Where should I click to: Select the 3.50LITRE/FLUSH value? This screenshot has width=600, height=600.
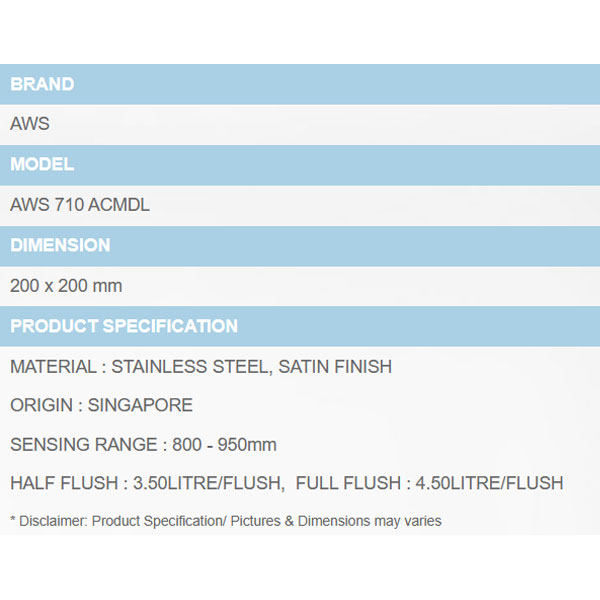pos(209,484)
